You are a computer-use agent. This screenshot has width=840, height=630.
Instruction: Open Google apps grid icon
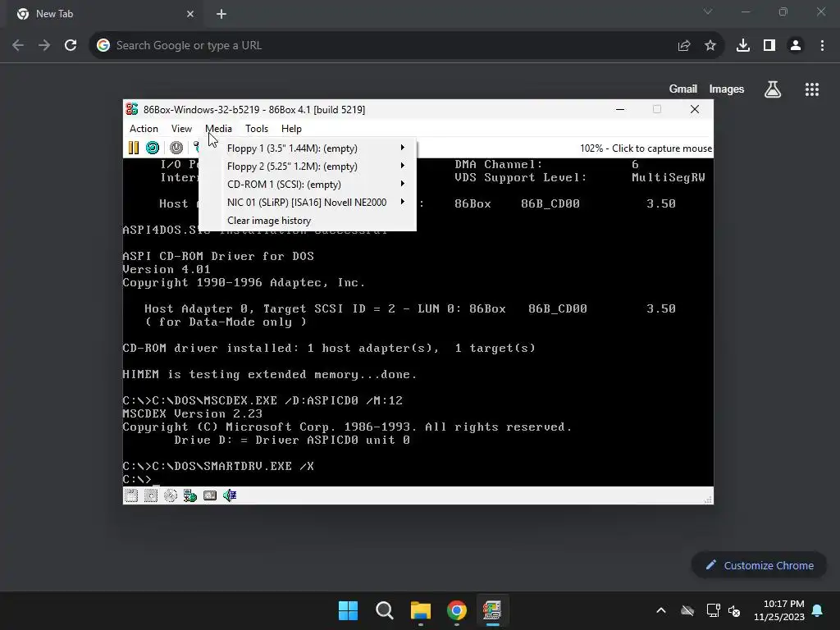812,89
